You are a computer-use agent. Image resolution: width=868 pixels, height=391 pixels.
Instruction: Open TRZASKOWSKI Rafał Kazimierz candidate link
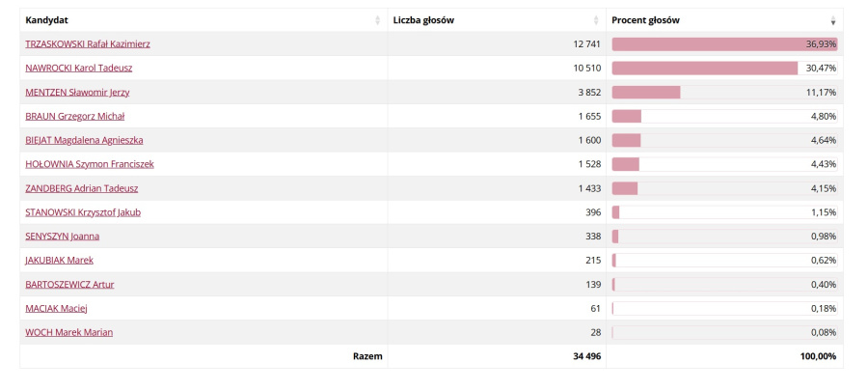point(88,44)
